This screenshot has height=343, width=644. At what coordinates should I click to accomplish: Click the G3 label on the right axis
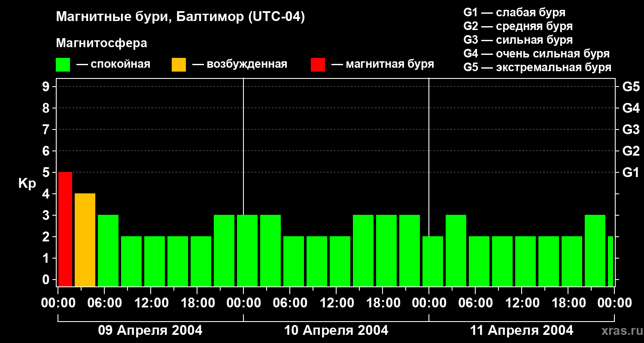click(x=631, y=129)
